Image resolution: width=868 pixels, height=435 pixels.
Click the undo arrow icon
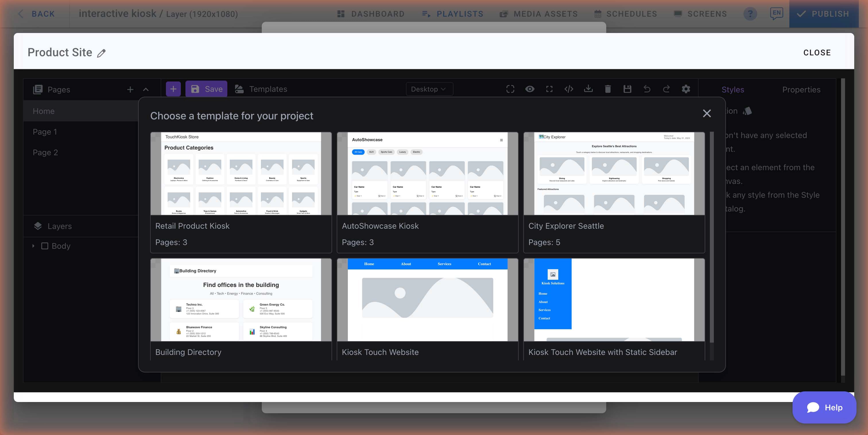(647, 89)
